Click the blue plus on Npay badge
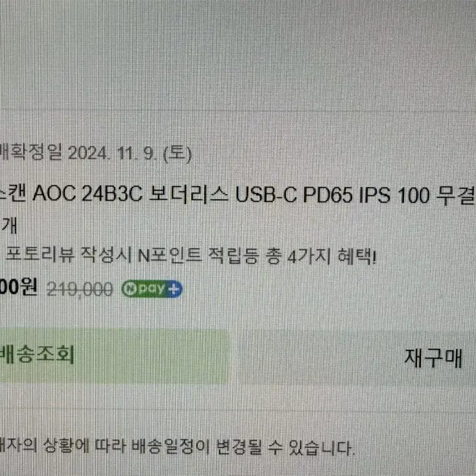This screenshot has width=476, height=476. [174, 289]
